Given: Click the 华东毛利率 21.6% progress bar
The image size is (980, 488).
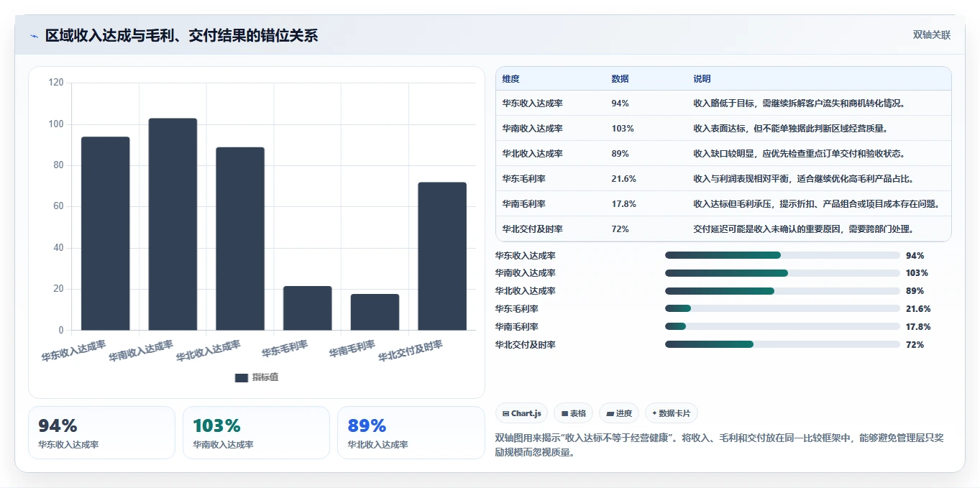Looking at the screenshot, I should pyautogui.click(x=782, y=309).
